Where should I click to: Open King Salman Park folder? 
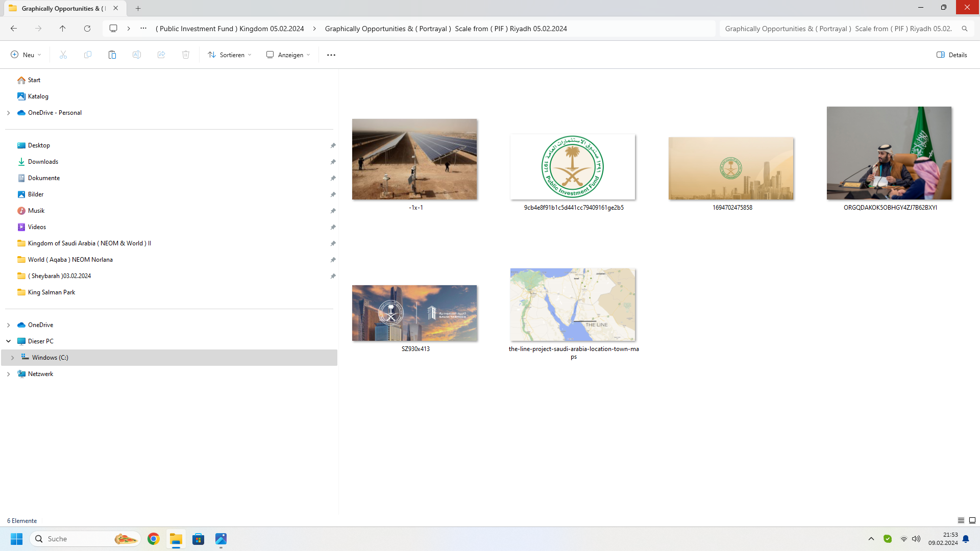pos(46,292)
